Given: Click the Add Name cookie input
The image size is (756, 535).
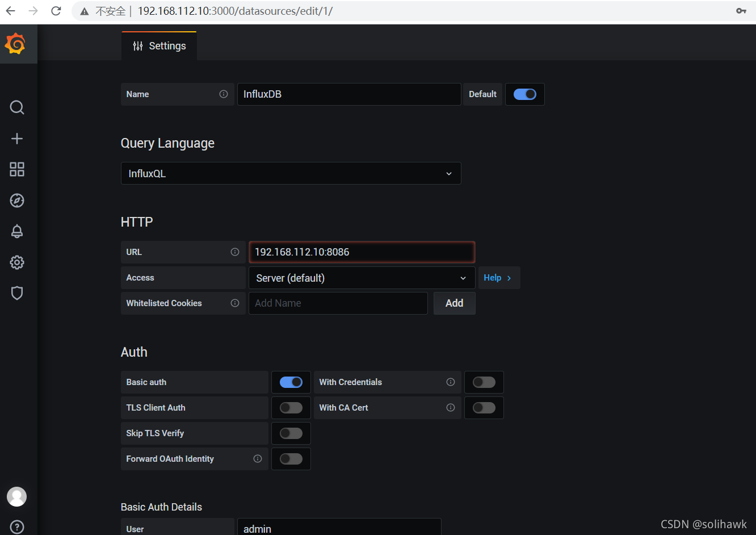Looking at the screenshot, I should (338, 303).
